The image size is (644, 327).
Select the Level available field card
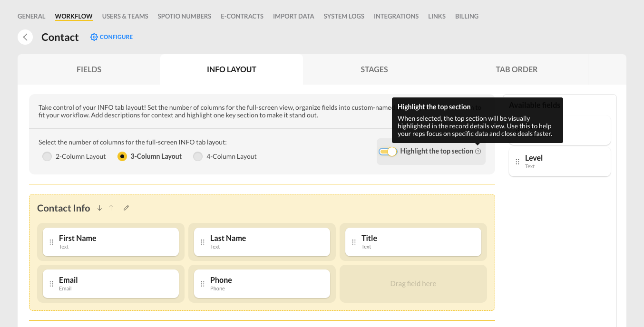(x=560, y=162)
